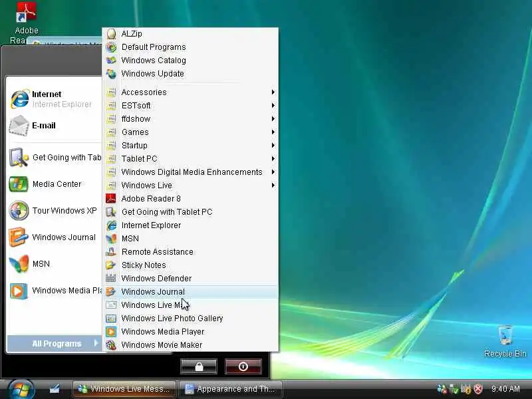Click the Internet Explorer icon in All Programs list
The height and width of the screenshot is (399, 532).
coord(111,225)
